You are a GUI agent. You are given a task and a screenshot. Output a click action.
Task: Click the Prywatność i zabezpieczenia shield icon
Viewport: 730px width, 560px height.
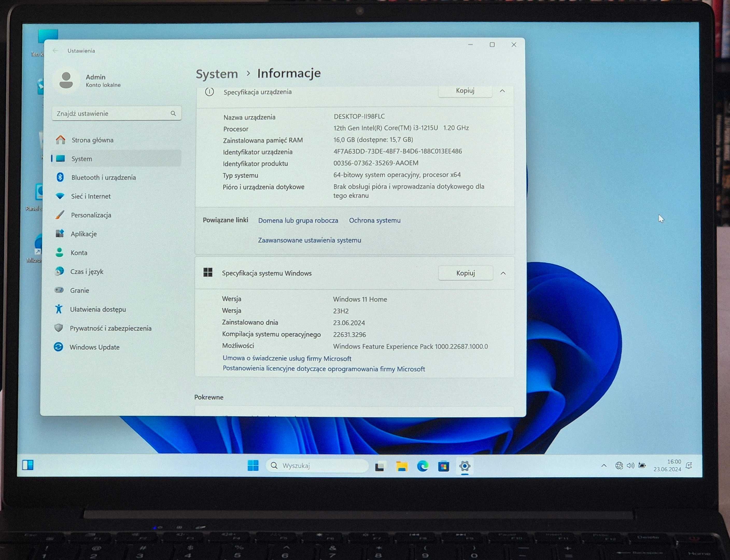pyautogui.click(x=59, y=328)
